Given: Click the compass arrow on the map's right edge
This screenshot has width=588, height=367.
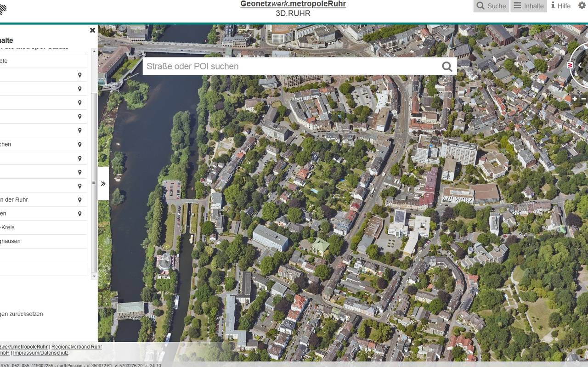Looking at the screenshot, I should coord(580,65).
